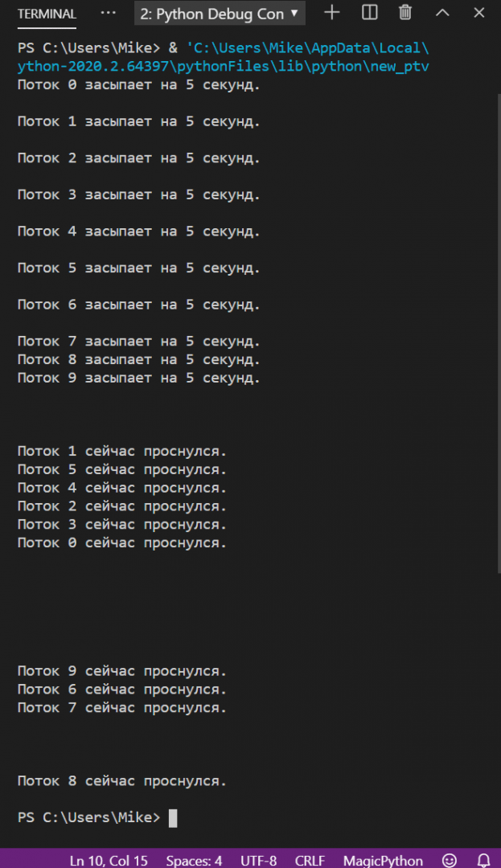Create a new terminal with plus icon

point(332,13)
